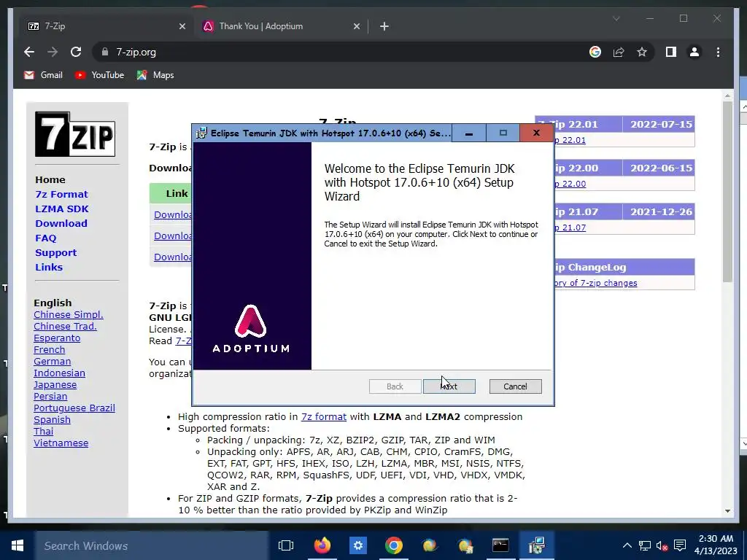Open the 7z format link in features list

pyautogui.click(x=323, y=416)
